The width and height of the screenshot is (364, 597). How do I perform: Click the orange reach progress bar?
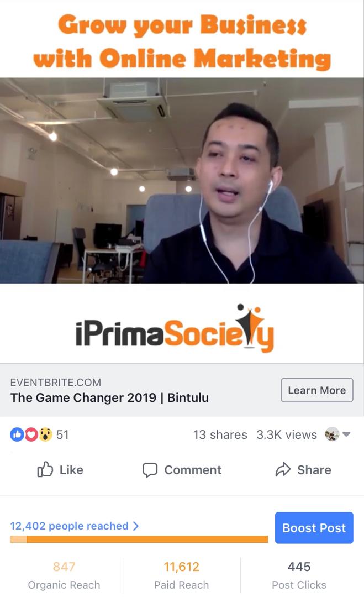(x=139, y=539)
